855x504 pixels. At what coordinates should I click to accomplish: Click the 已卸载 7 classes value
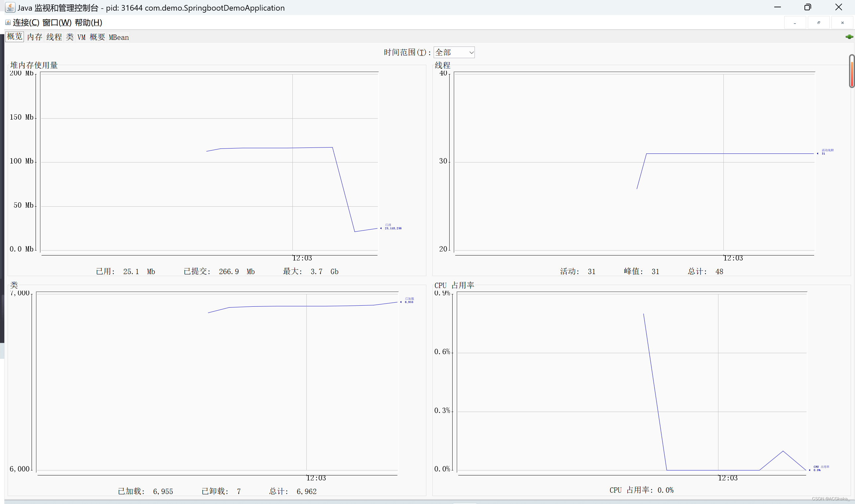point(221,491)
